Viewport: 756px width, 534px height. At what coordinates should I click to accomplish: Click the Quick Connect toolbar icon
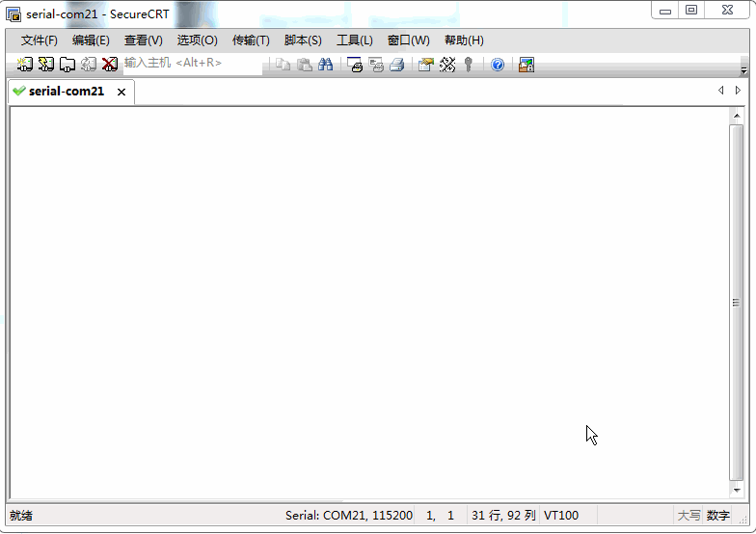pos(46,64)
